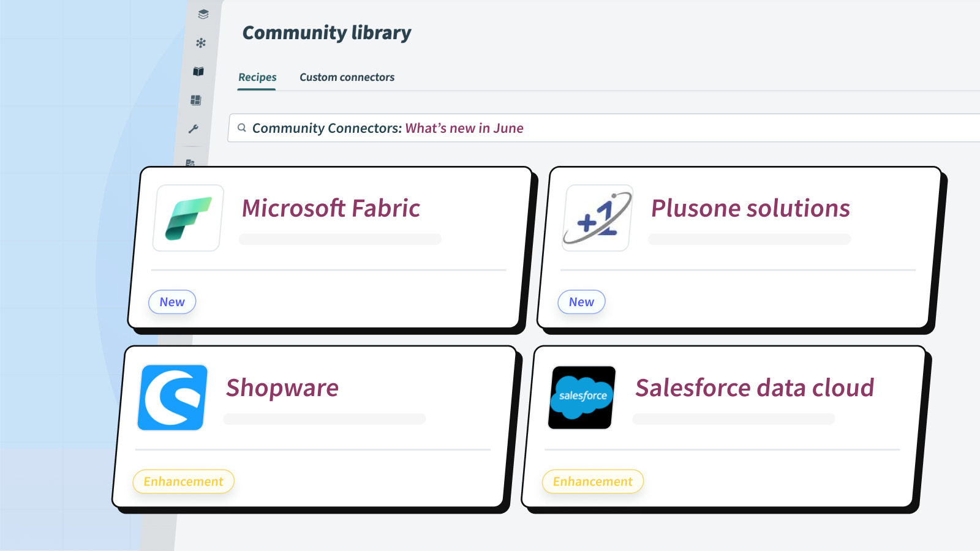Open the Microsoft Fabric connector title
The height and width of the screenshot is (551, 980).
(x=331, y=208)
